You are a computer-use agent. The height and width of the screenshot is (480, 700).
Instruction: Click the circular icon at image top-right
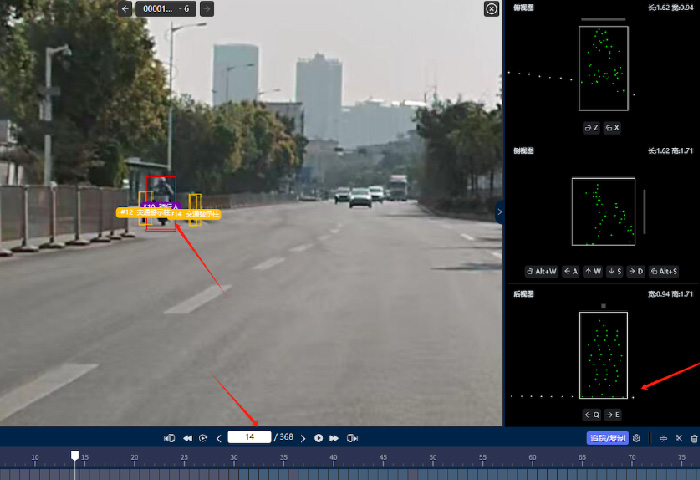[491, 9]
